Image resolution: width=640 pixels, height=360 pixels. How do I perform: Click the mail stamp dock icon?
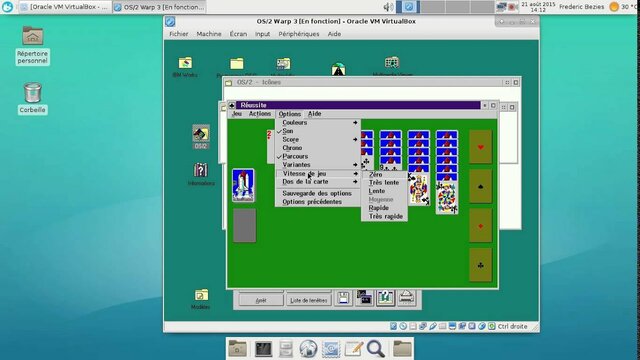click(331, 349)
